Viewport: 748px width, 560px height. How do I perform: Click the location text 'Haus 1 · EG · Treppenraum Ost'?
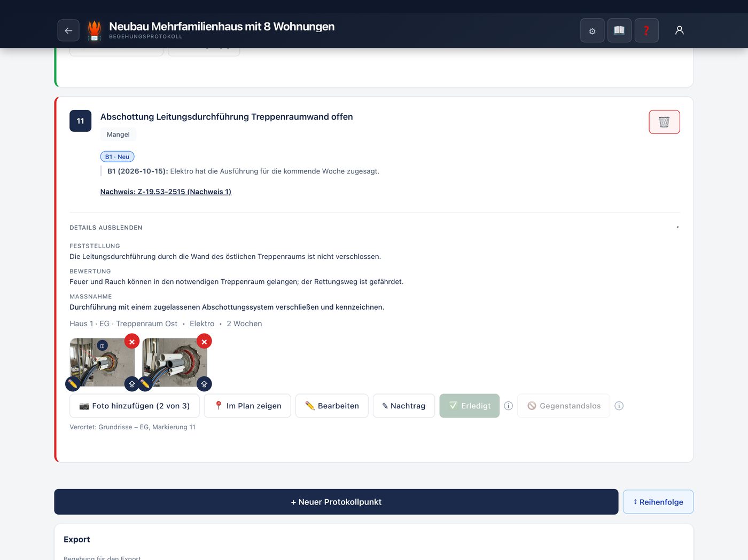(123, 324)
